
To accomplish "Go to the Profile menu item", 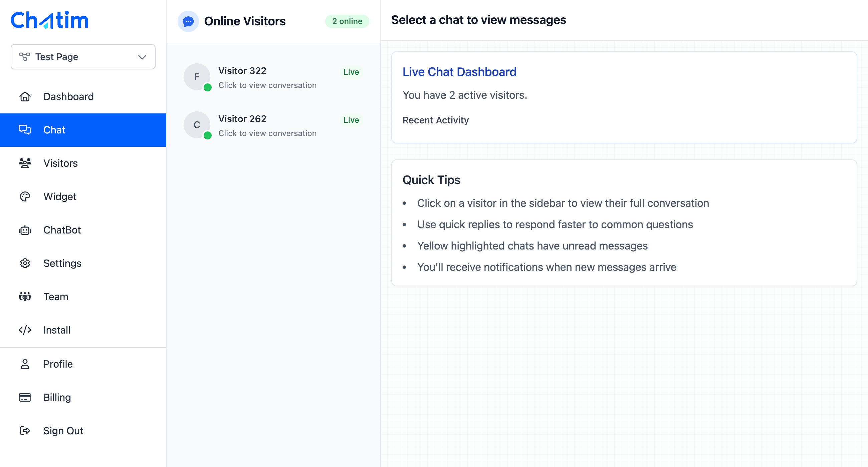I will click(x=58, y=364).
